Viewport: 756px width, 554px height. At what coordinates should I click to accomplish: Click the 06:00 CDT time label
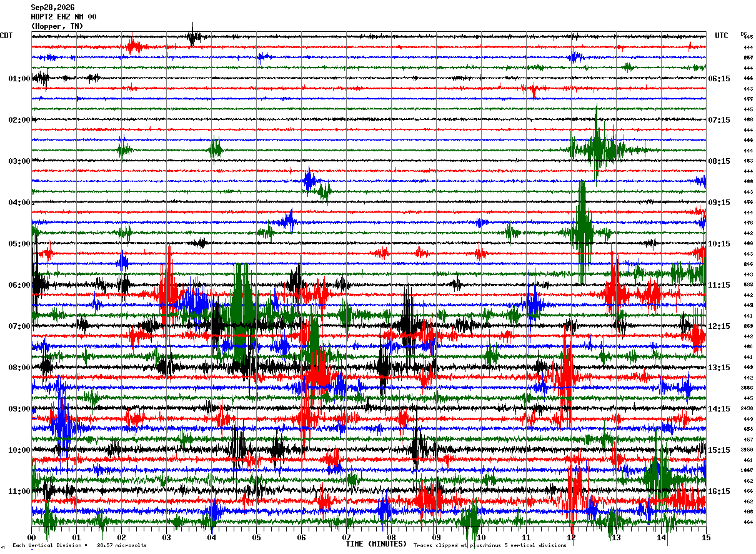19,285
